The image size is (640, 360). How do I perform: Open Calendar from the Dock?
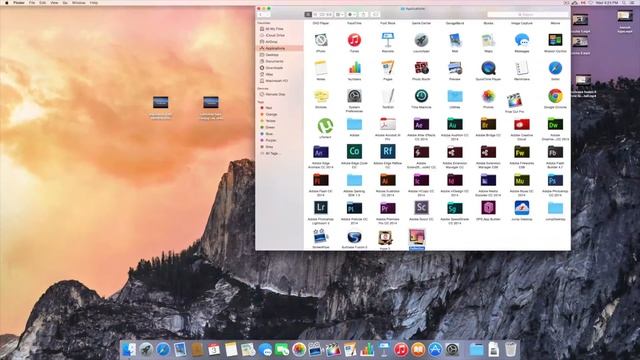[214, 350]
